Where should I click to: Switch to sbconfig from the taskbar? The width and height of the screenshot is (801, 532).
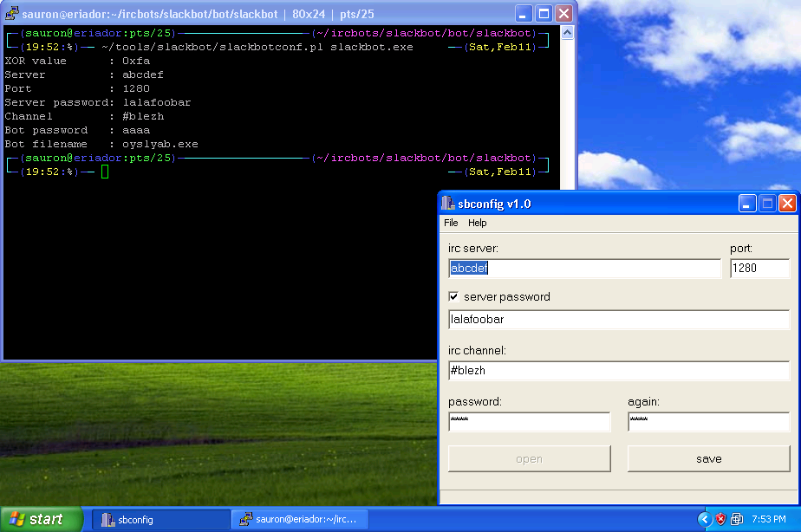pos(160,519)
